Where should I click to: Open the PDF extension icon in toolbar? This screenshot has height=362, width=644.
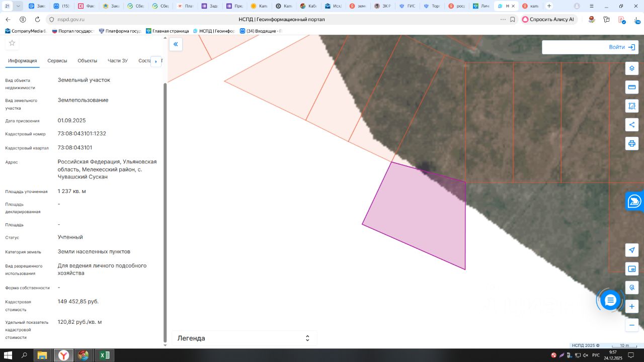pyautogui.click(x=622, y=19)
